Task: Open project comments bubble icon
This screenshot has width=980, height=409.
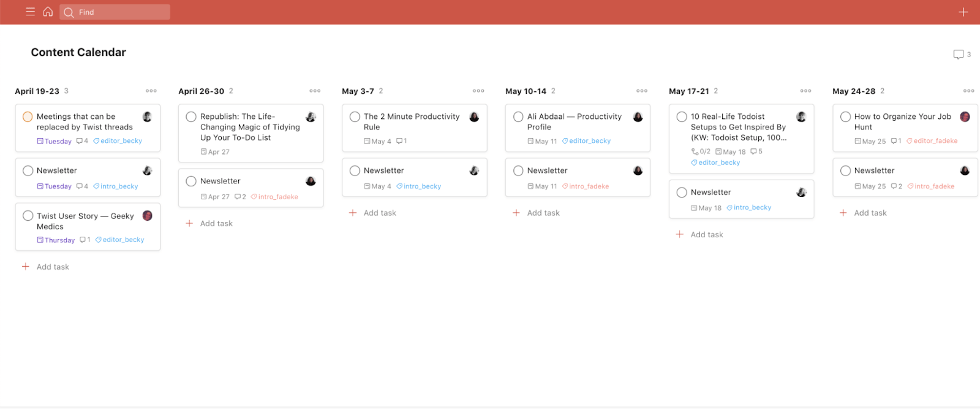Action: tap(959, 55)
